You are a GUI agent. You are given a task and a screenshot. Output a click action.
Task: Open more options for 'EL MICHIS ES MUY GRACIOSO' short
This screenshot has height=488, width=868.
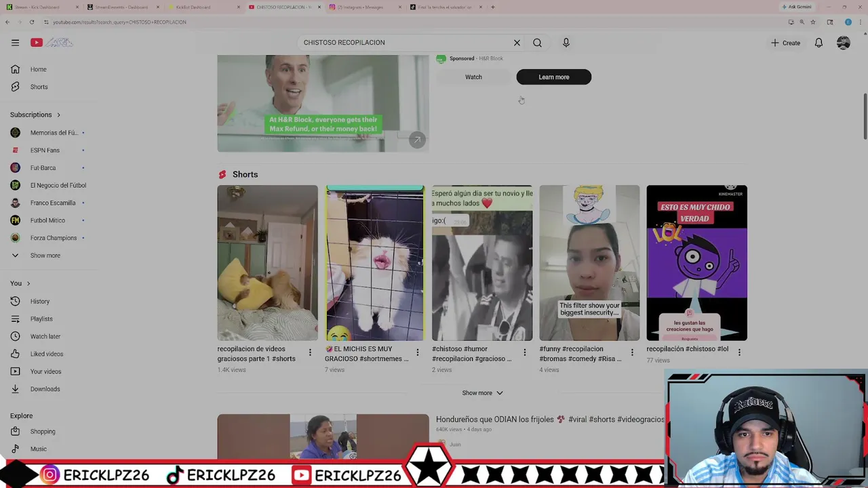pyautogui.click(x=417, y=352)
